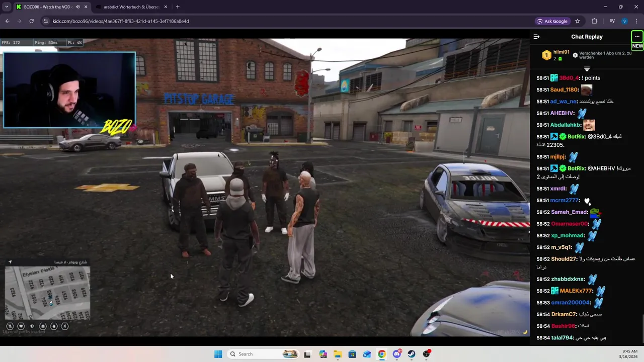Open a new browser tab
Image resolution: width=644 pixels, height=362 pixels.
(178, 7)
